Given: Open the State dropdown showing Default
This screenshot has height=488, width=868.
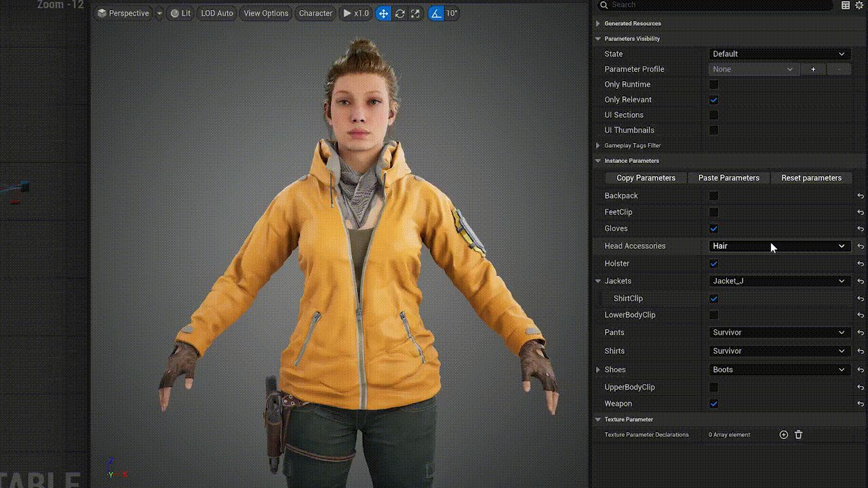Looking at the screenshot, I should pyautogui.click(x=779, y=54).
